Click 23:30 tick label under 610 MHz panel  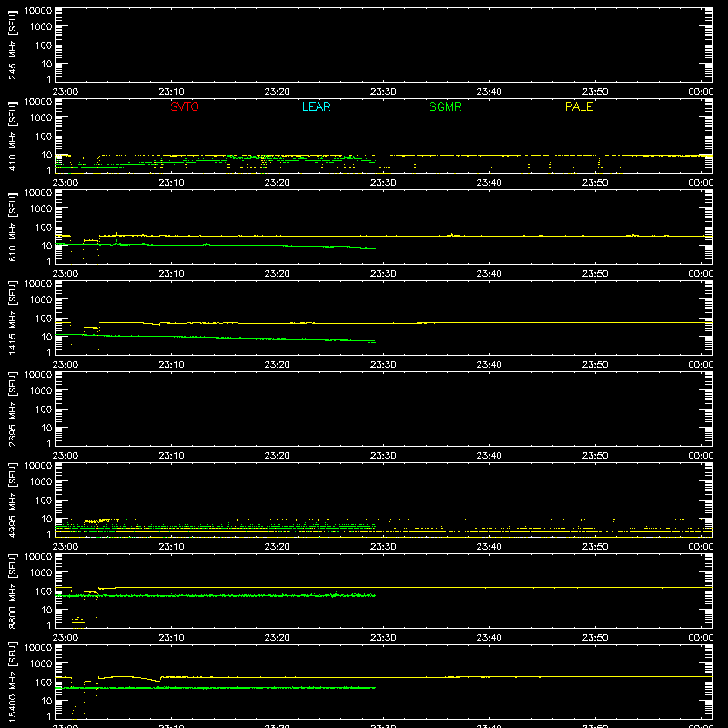pyautogui.click(x=383, y=274)
